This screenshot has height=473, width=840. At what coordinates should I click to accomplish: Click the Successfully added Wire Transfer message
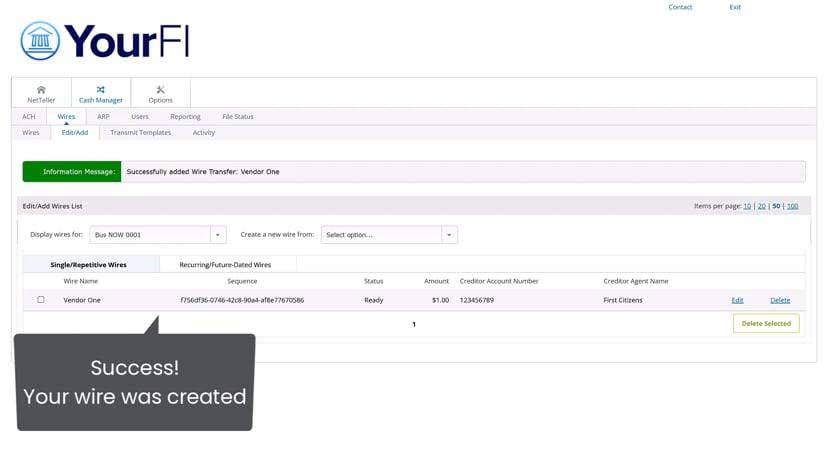click(x=202, y=171)
